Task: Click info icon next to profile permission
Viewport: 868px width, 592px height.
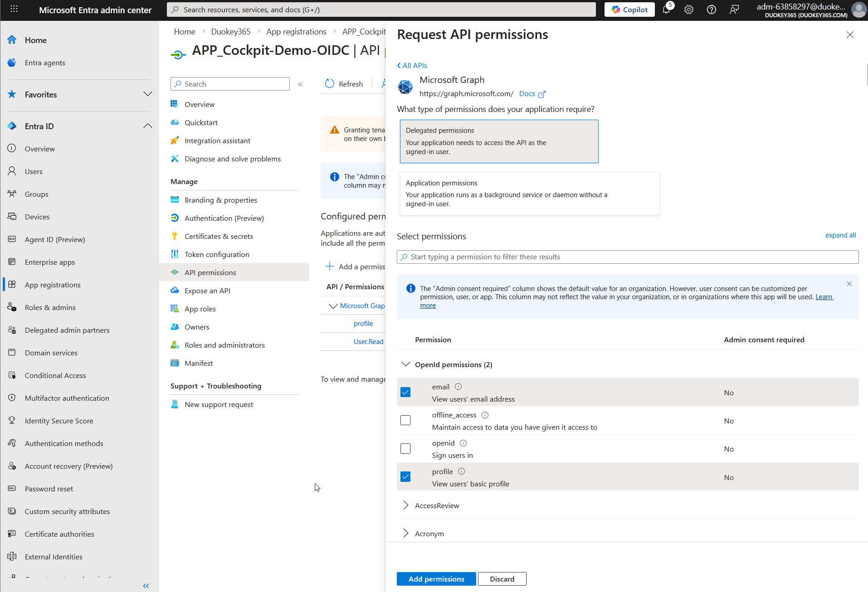Action: click(461, 471)
